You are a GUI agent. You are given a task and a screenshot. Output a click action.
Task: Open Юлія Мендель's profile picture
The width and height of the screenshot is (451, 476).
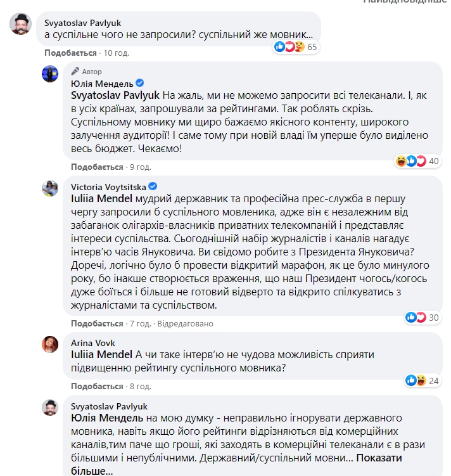coord(51,73)
